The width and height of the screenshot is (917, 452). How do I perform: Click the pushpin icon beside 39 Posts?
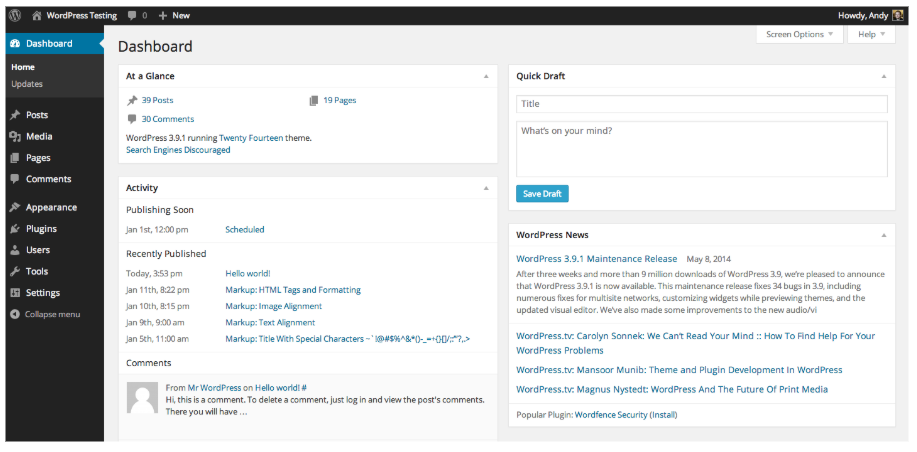(x=132, y=101)
